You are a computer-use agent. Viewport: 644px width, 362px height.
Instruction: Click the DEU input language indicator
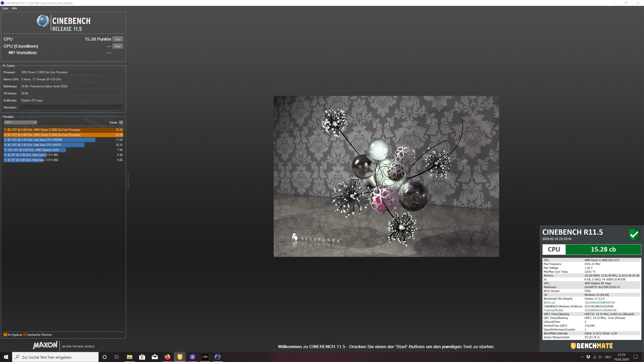point(608,357)
